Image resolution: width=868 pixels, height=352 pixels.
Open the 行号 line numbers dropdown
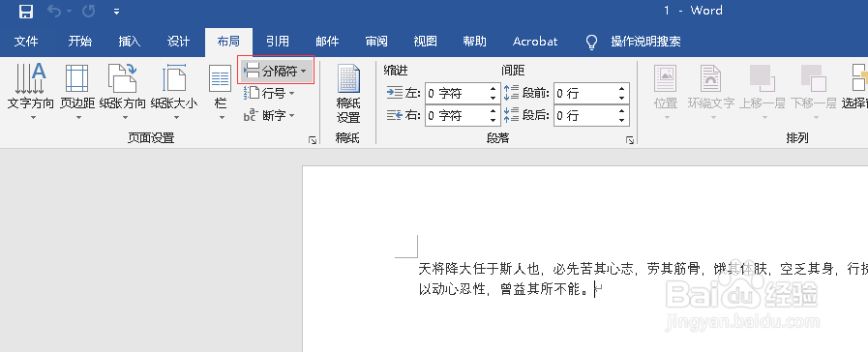269,94
